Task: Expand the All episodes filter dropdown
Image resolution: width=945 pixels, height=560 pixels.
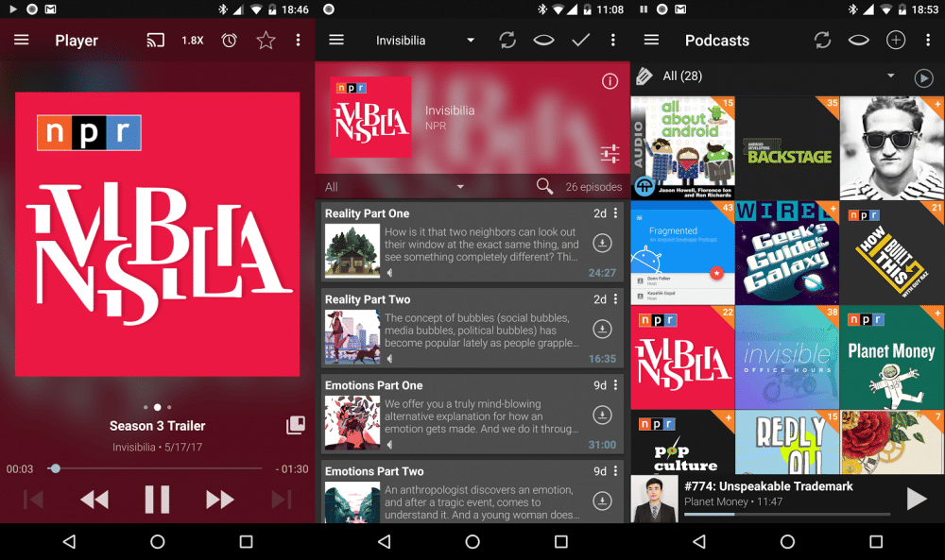Action: point(460,187)
